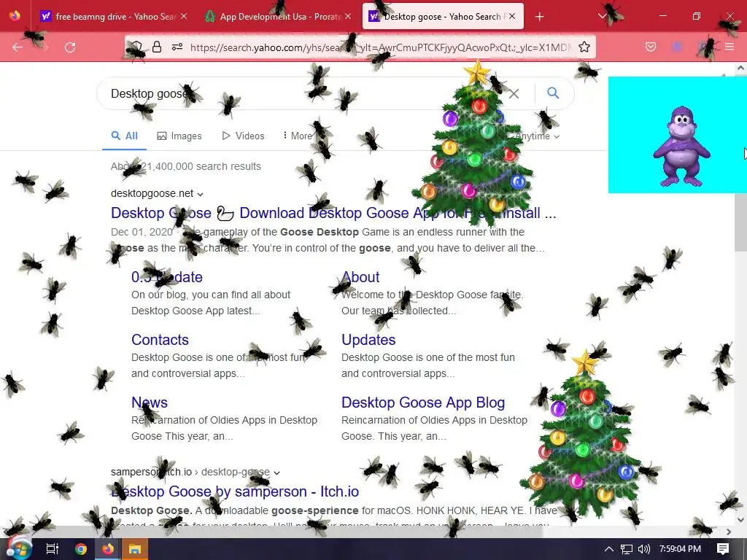
Task: Open 'Desktop Goose App Blog' sitelink
Action: click(x=423, y=402)
